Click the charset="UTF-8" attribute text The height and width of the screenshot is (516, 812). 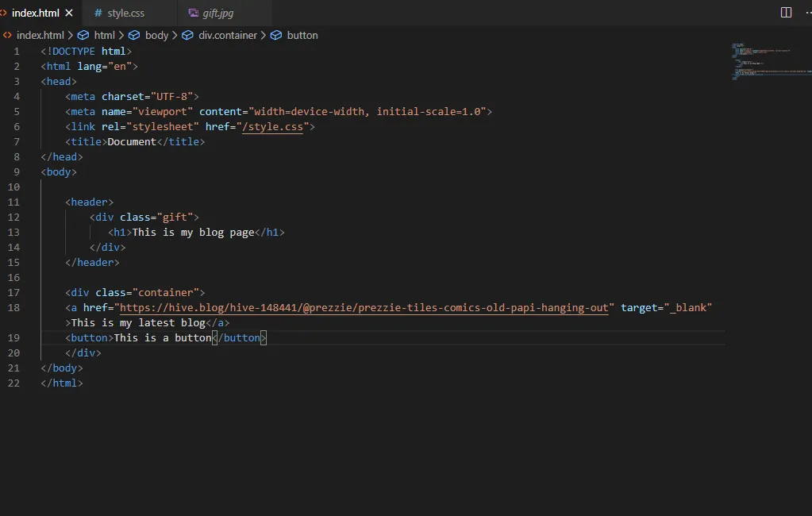pos(147,96)
